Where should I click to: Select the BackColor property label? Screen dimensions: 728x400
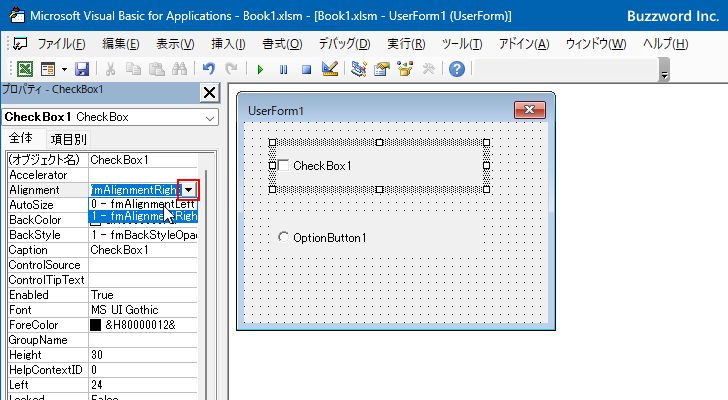tap(35, 220)
